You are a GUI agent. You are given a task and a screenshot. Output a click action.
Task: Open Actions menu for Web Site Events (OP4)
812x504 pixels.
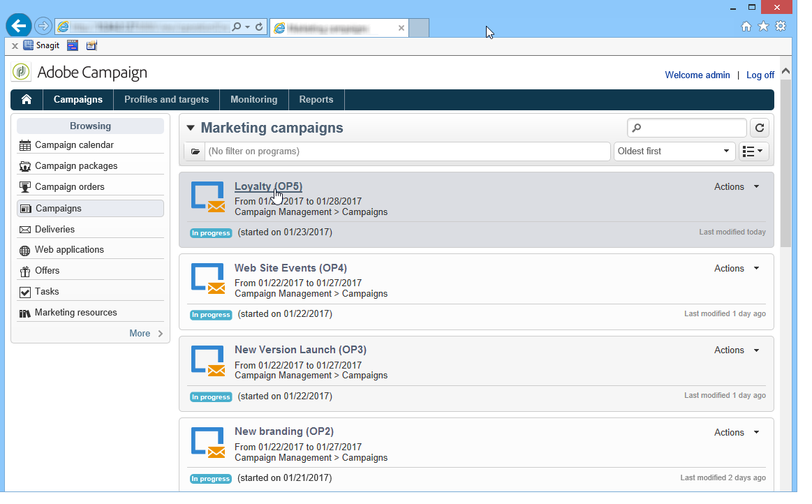(x=737, y=268)
